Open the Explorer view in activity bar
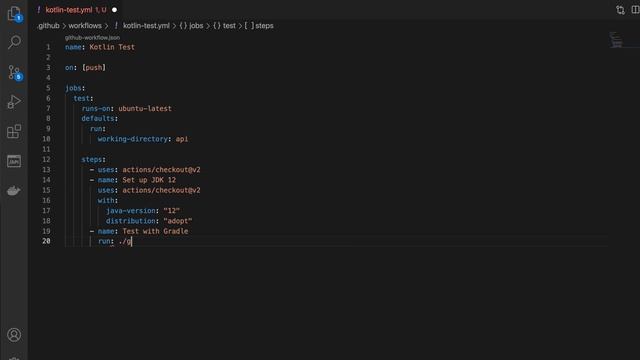This screenshot has height=360, width=640. tap(14, 13)
